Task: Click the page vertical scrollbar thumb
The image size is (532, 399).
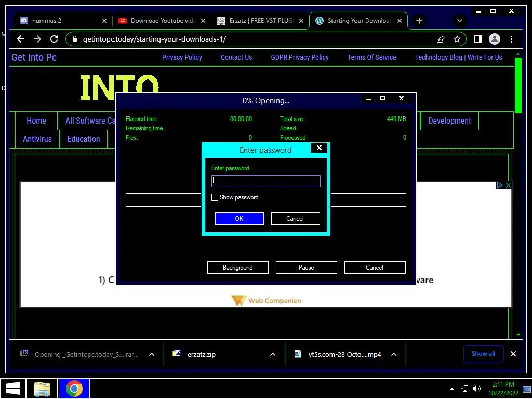Action: click(518, 86)
